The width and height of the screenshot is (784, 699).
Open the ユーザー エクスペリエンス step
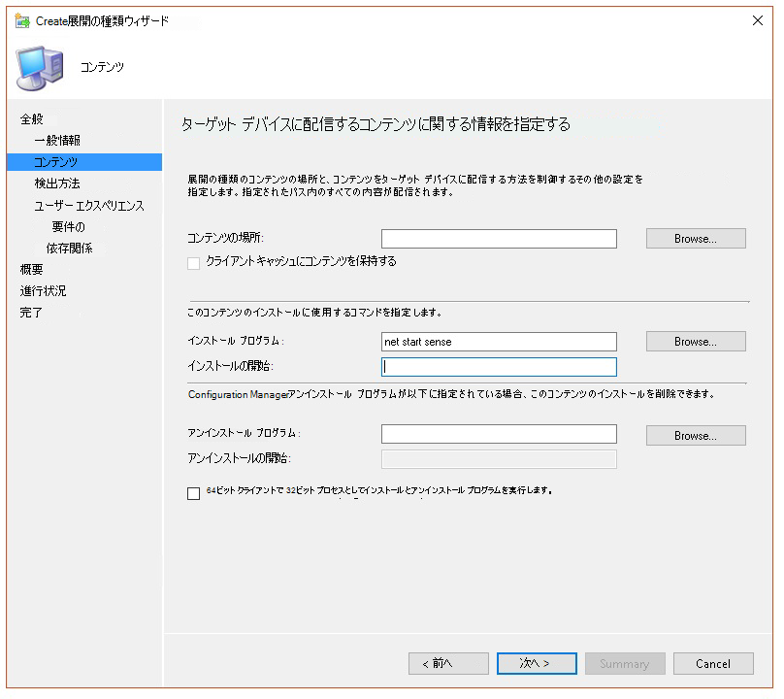[x=89, y=206]
